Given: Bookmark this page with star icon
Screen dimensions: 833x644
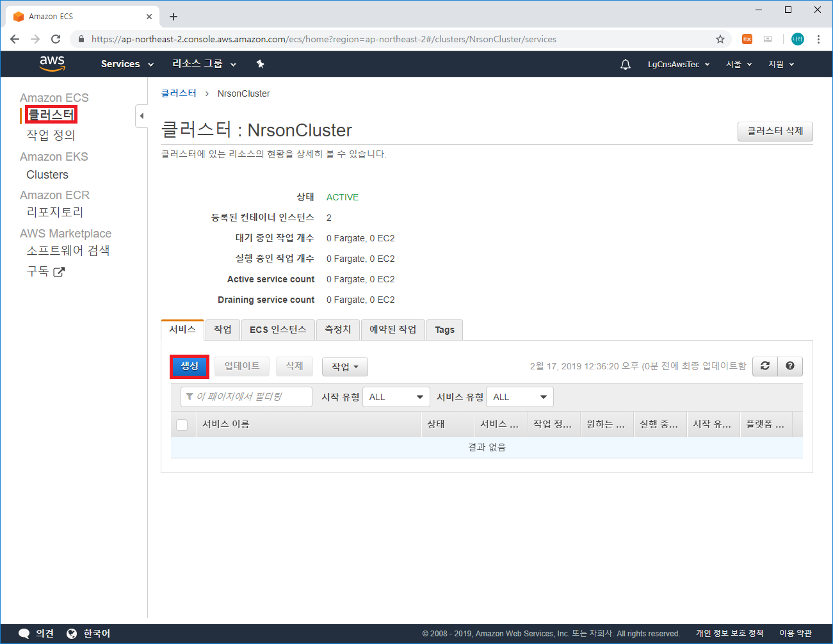Looking at the screenshot, I should click(720, 39).
